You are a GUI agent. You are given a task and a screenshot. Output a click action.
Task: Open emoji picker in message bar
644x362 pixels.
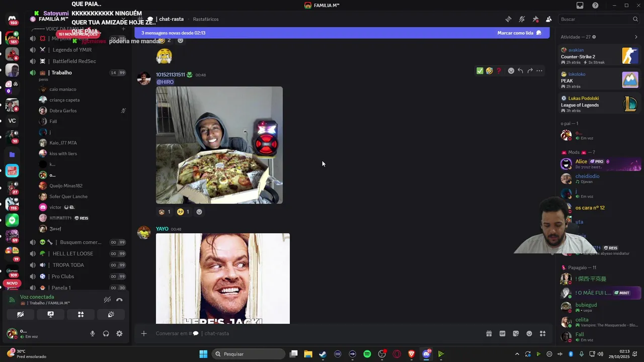pyautogui.click(x=529, y=333)
